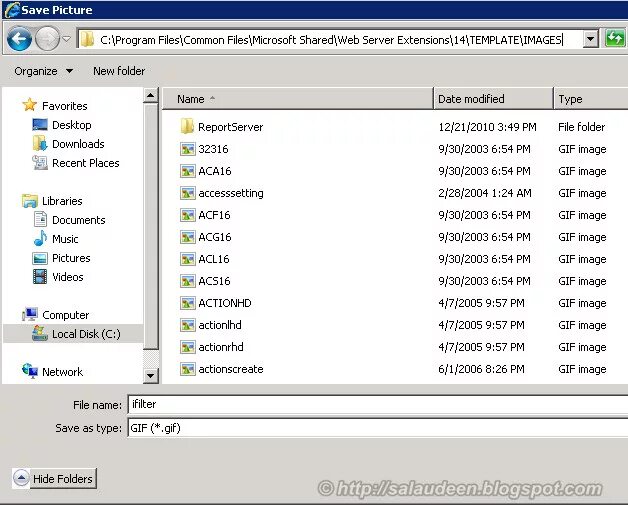The height and width of the screenshot is (505, 628).
Task: Select the ACL16 file icon
Action: coord(187,260)
